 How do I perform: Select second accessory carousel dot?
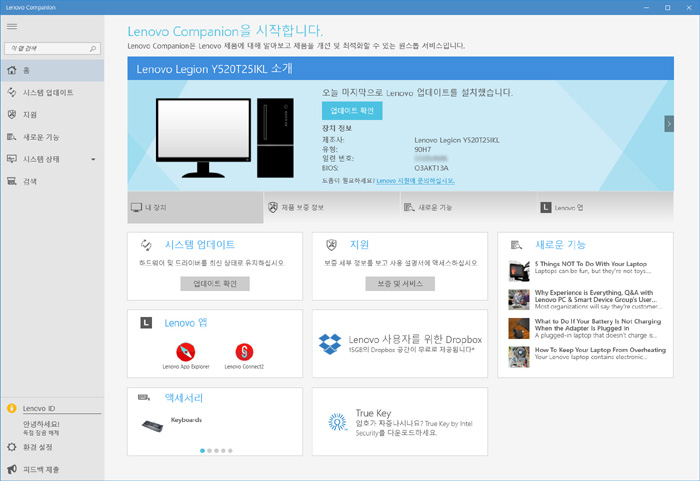(x=209, y=451)
